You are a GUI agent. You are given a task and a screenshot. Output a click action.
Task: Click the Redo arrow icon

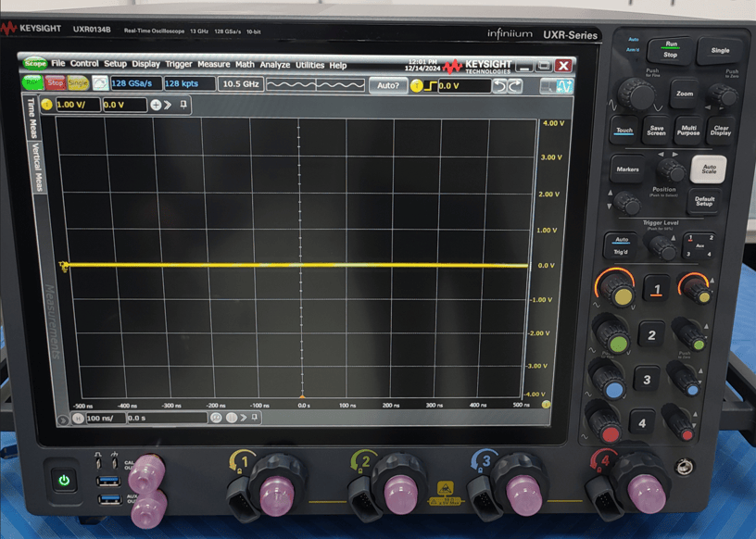tap(515, 86)
